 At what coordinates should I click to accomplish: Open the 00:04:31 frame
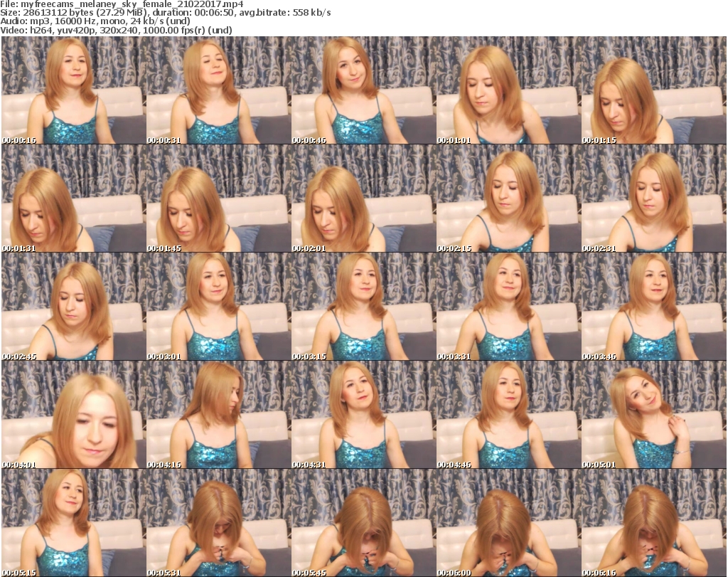pyautogui.click(x=363, y=415)
